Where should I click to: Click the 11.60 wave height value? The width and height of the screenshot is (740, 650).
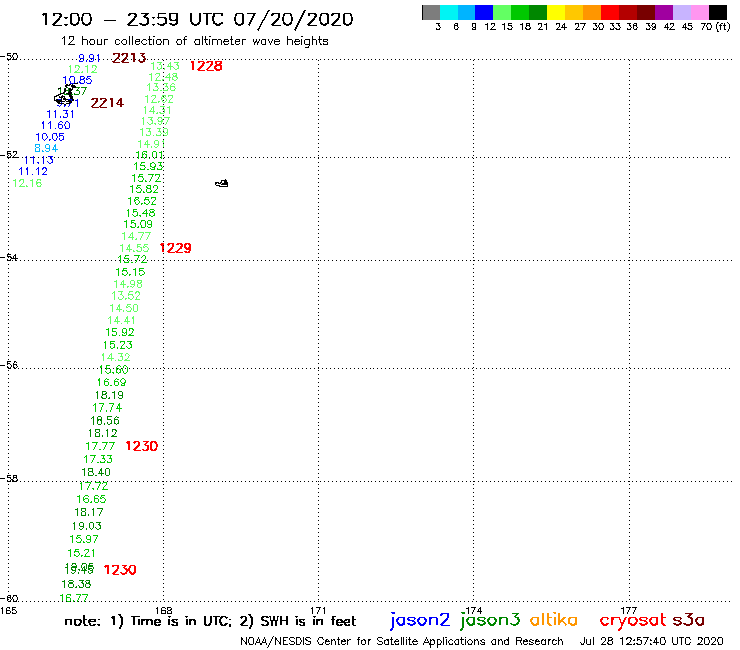click(x=55, y=126)
